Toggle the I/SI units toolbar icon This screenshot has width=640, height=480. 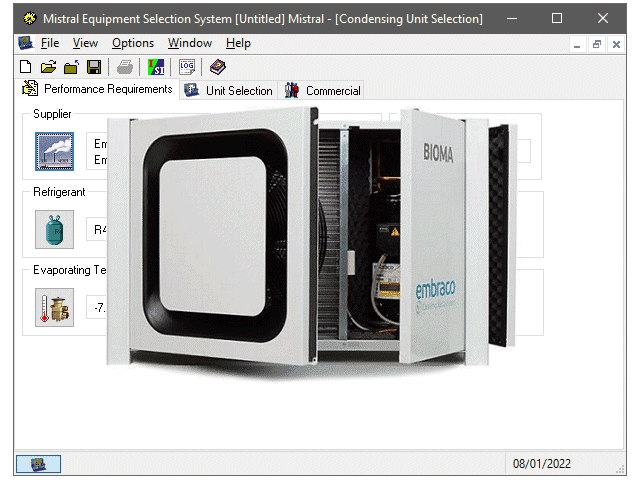[156, 67]
